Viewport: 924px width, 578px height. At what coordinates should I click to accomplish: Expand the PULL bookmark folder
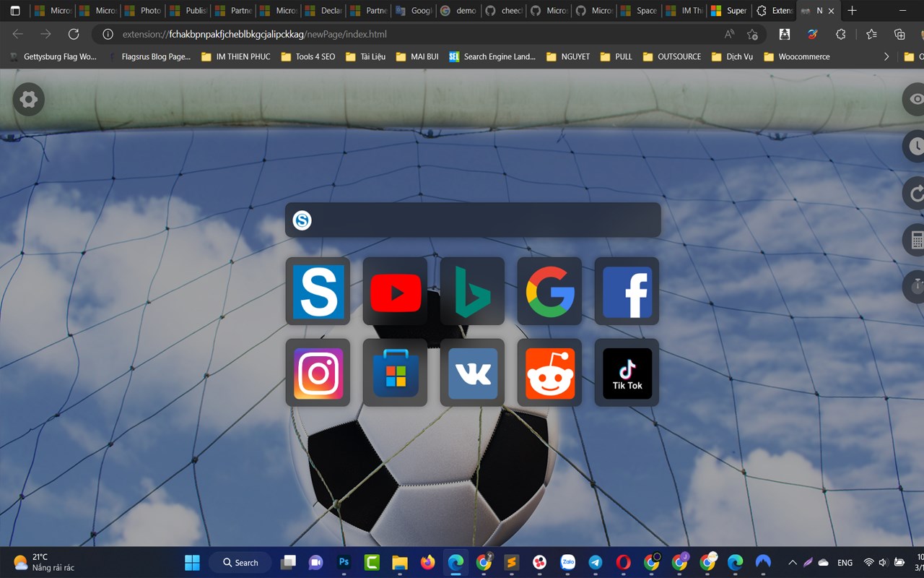(616, 56)
